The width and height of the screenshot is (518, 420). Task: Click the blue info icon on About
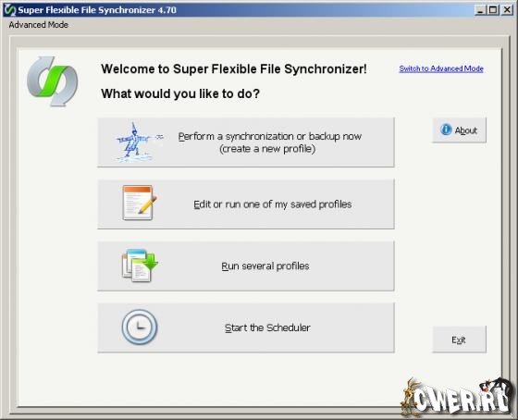coord(446,130)
